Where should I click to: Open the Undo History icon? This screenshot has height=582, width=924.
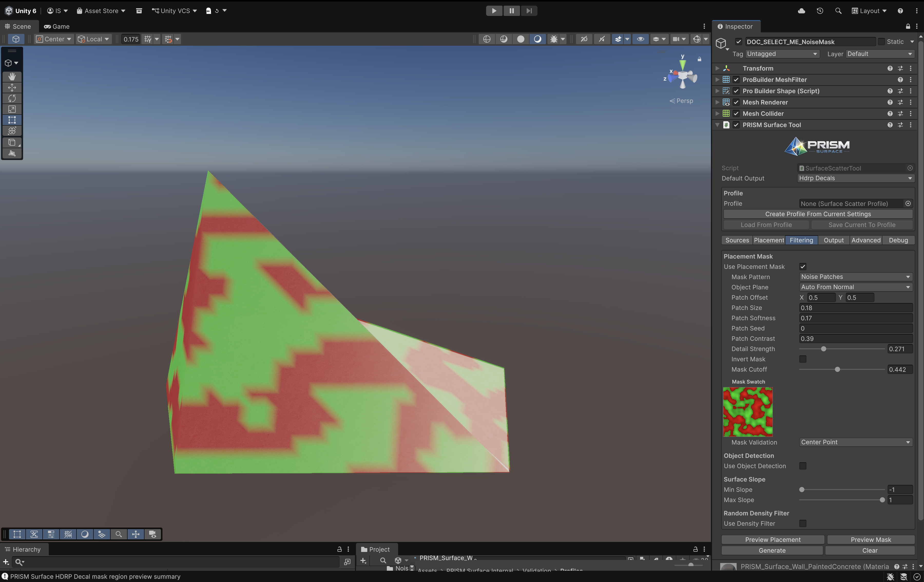820,11
